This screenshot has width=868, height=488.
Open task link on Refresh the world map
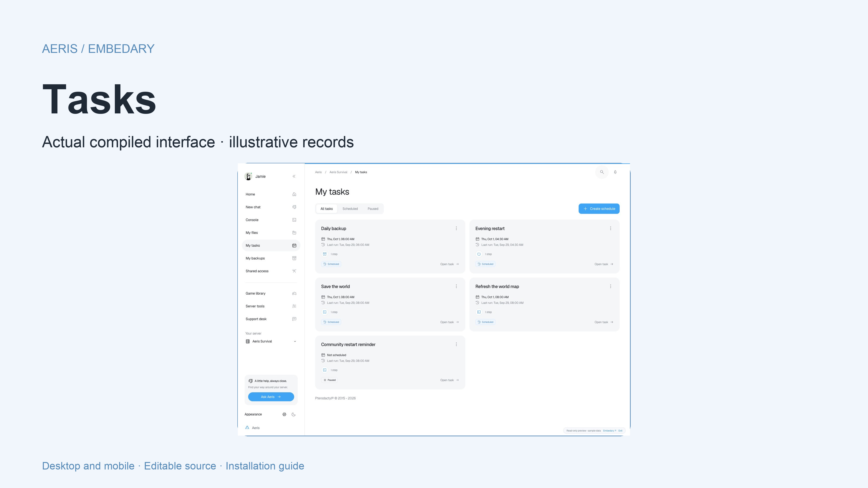tap(604, 322)
